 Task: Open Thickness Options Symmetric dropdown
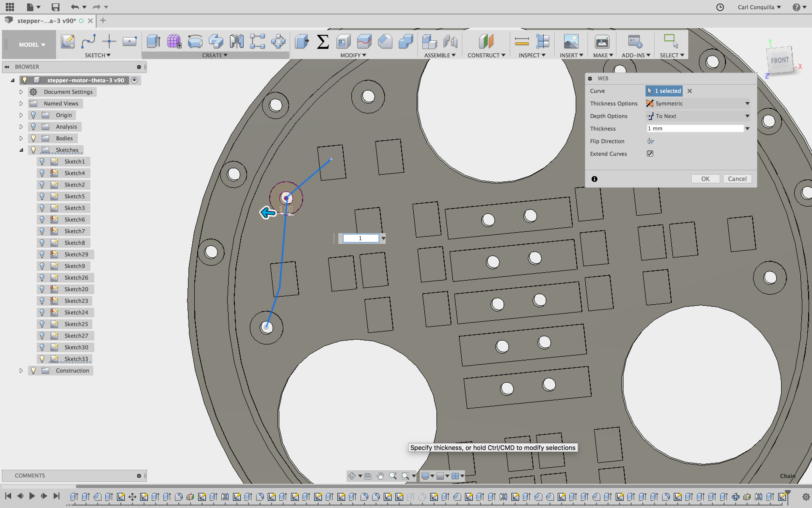698,104
